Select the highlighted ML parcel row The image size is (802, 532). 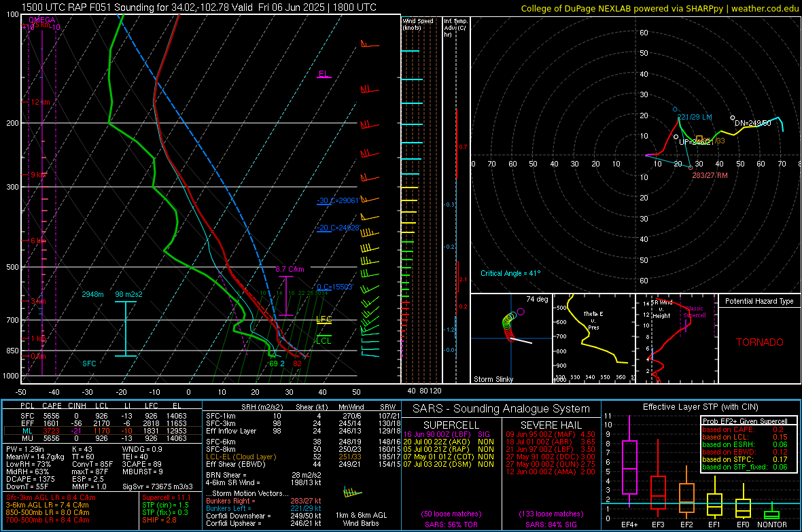click(103, 431)
